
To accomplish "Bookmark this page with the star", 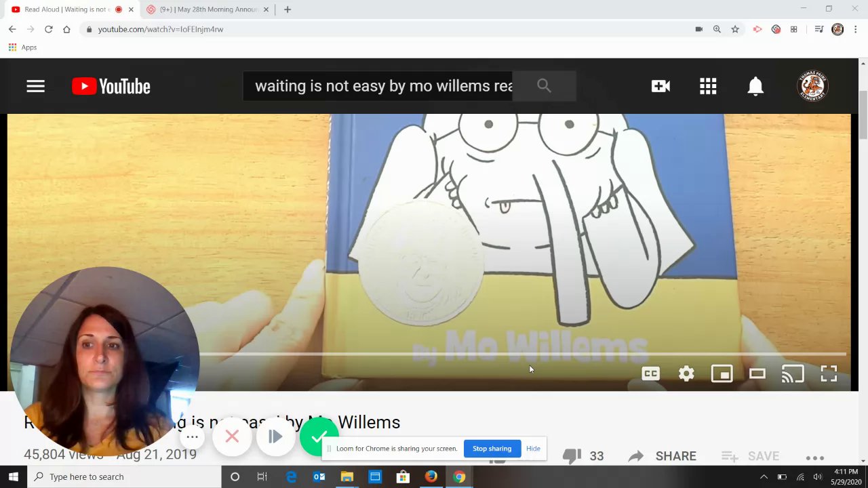I will pos(735,29).
